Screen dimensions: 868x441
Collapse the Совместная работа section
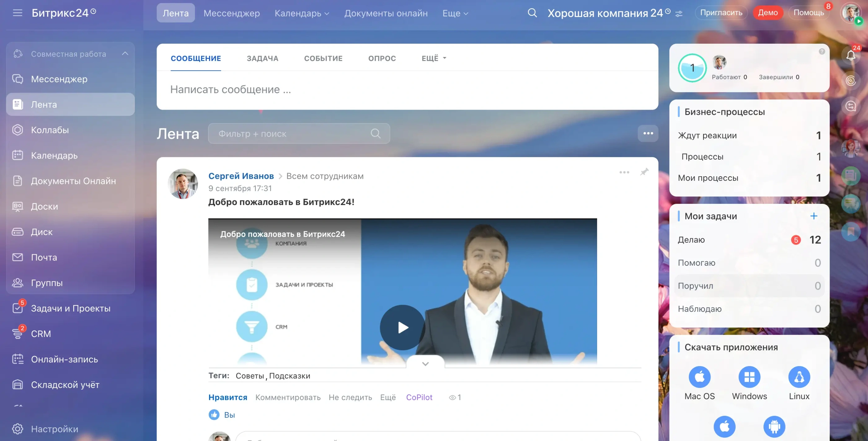pos(125,54)
